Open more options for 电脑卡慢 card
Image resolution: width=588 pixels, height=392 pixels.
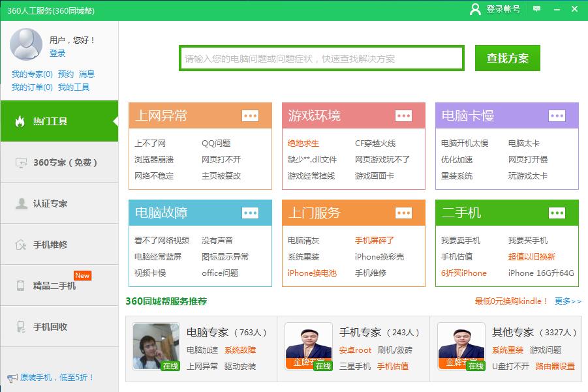[557, 116]
